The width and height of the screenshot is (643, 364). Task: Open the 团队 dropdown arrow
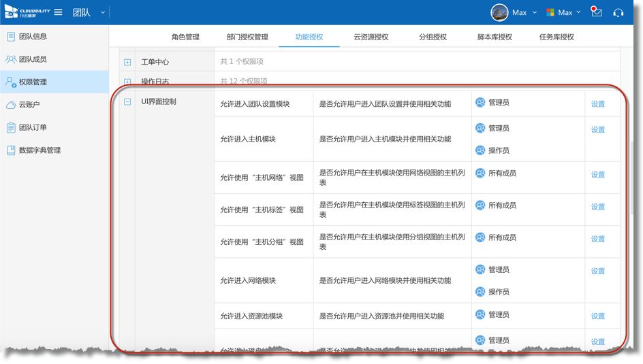pyautogui.click(x=103, y=12)
